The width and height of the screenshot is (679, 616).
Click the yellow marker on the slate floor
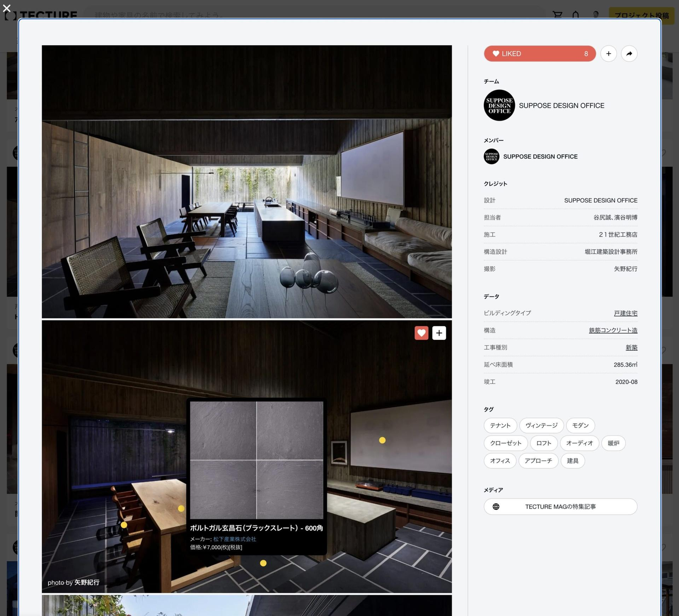tap(263, 563)
